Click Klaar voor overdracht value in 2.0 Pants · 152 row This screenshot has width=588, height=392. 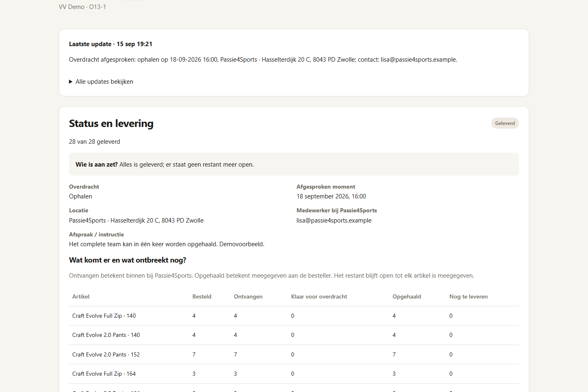pos(293,354)
